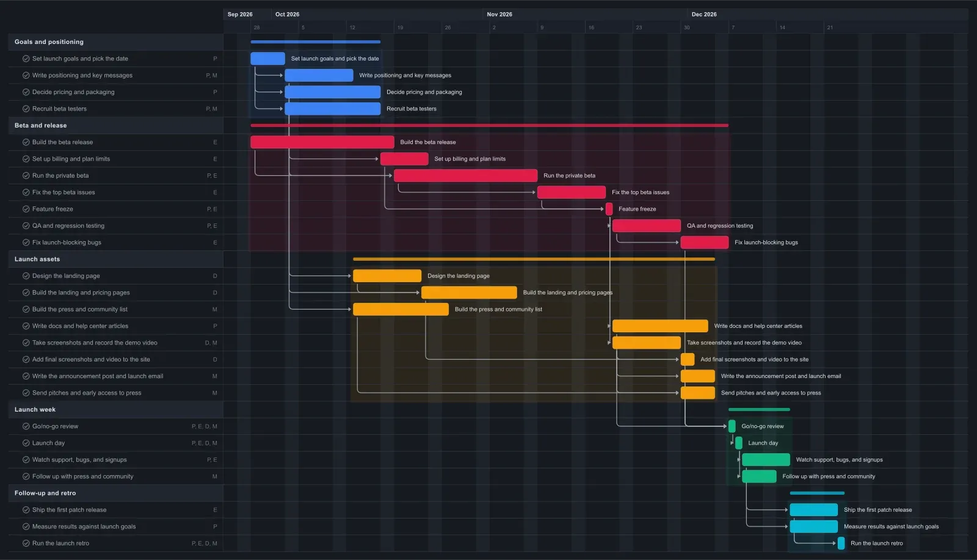Screen dimensions: 977x560
Task: Click check icon beside Fix launch-blocking bugs
Action: pos(26,242)
